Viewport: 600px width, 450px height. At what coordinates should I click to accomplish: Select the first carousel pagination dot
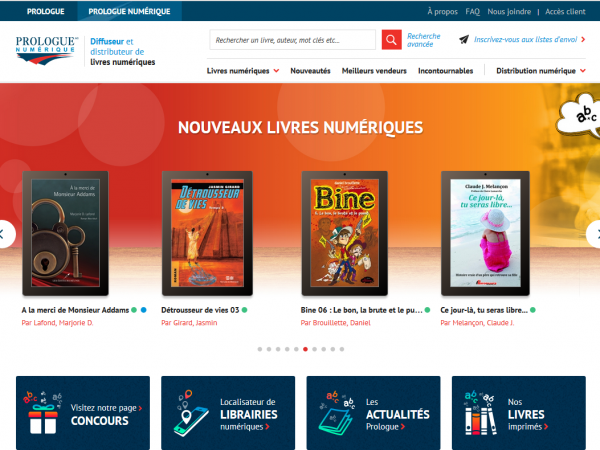tap(260, 349)
